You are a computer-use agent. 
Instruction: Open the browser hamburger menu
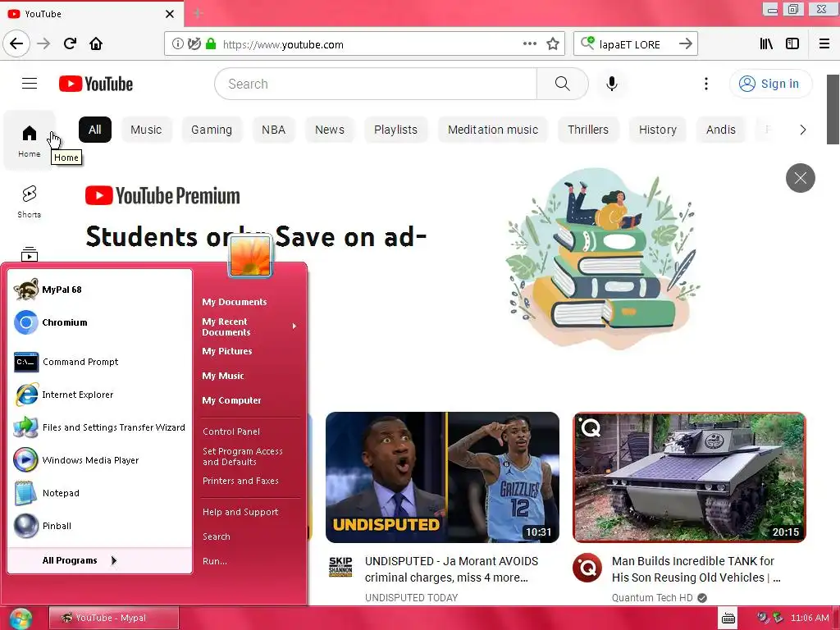point(824,44)
